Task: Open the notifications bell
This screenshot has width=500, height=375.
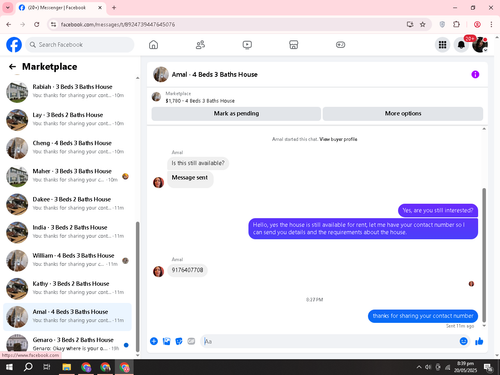Action: pos(461,45)
